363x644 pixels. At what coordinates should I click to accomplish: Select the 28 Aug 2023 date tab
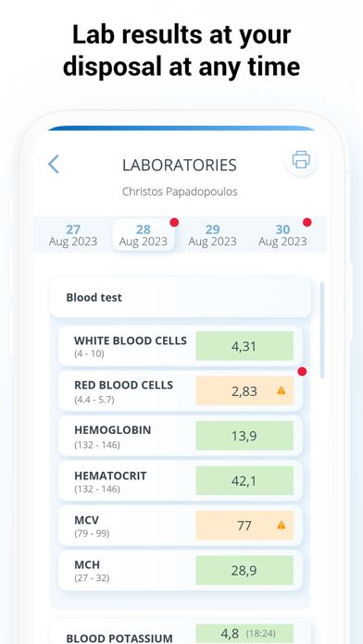click(x=144, y=235)
